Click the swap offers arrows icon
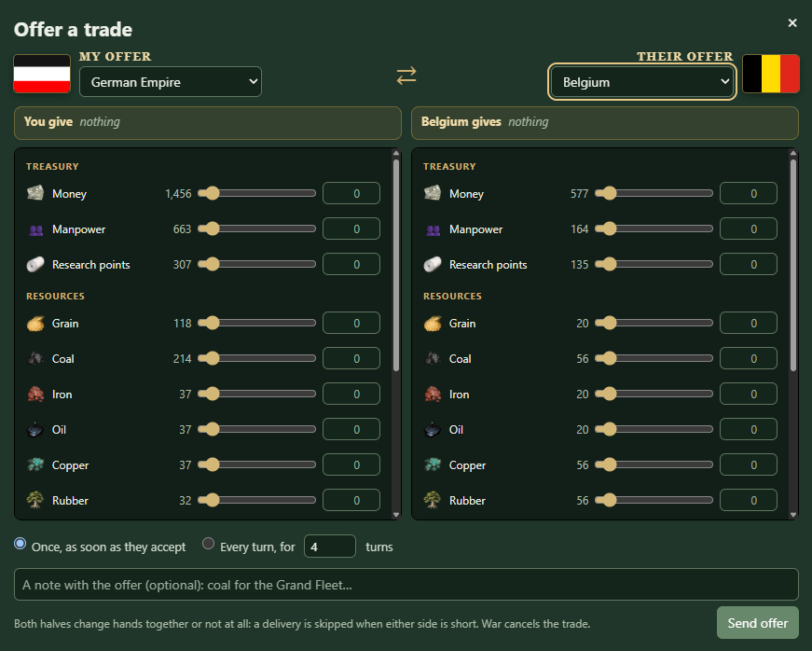This screenshot has height=651, width=812. (x=406, y=76)
